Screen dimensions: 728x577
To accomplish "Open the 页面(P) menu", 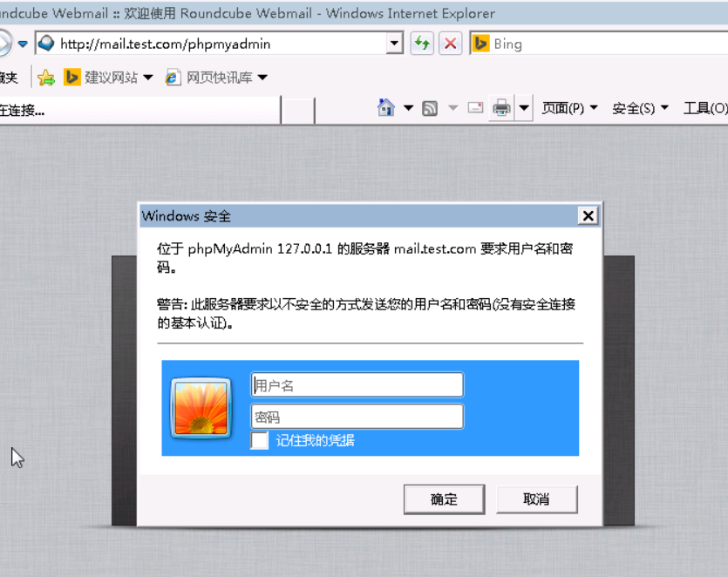I will click(x=569, y=108).
